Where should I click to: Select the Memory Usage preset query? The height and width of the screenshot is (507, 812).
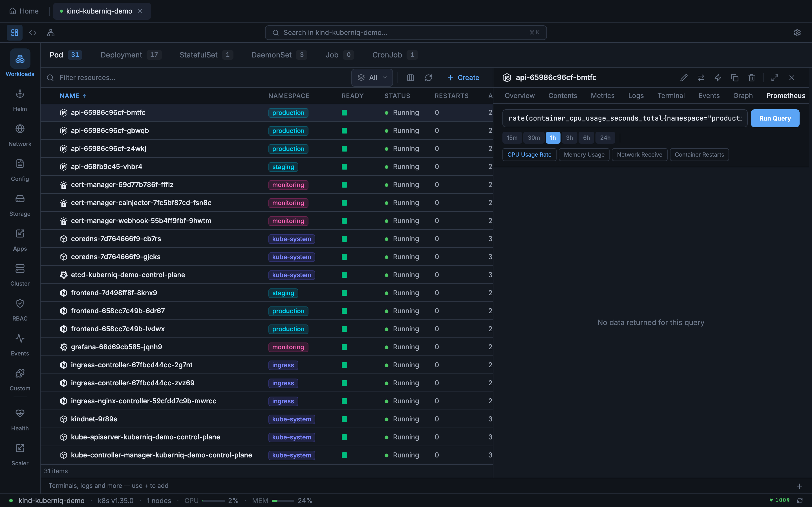(584, 155)
